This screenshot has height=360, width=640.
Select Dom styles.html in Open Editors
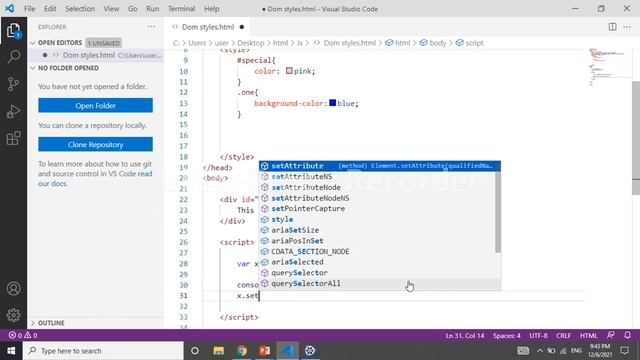tap(96, 55)
